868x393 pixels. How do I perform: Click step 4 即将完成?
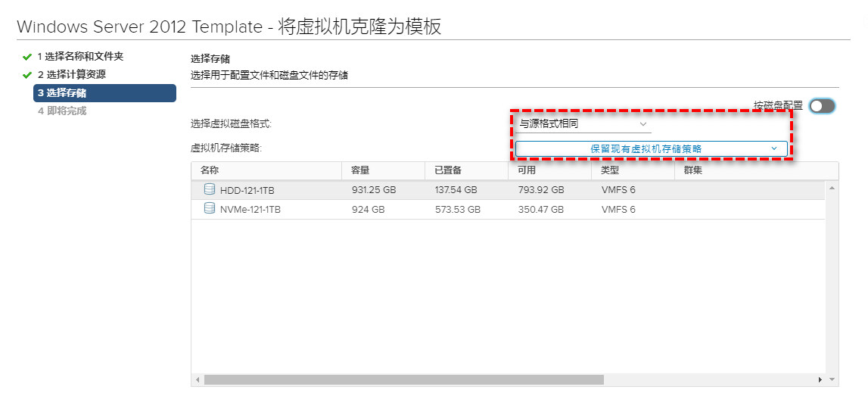coord(62,111)
